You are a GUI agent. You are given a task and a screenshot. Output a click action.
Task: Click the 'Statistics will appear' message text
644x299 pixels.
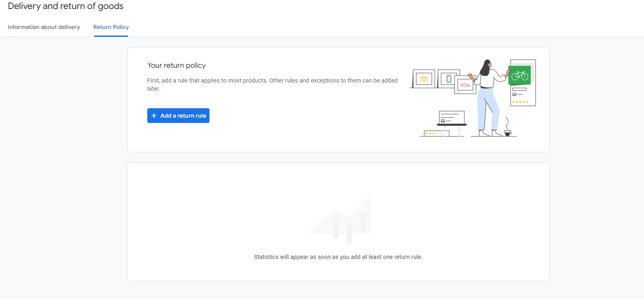[338, 257]
